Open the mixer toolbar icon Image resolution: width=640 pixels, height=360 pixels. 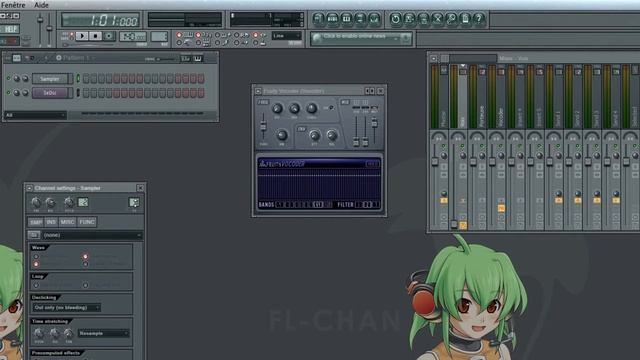pos(374,19)
